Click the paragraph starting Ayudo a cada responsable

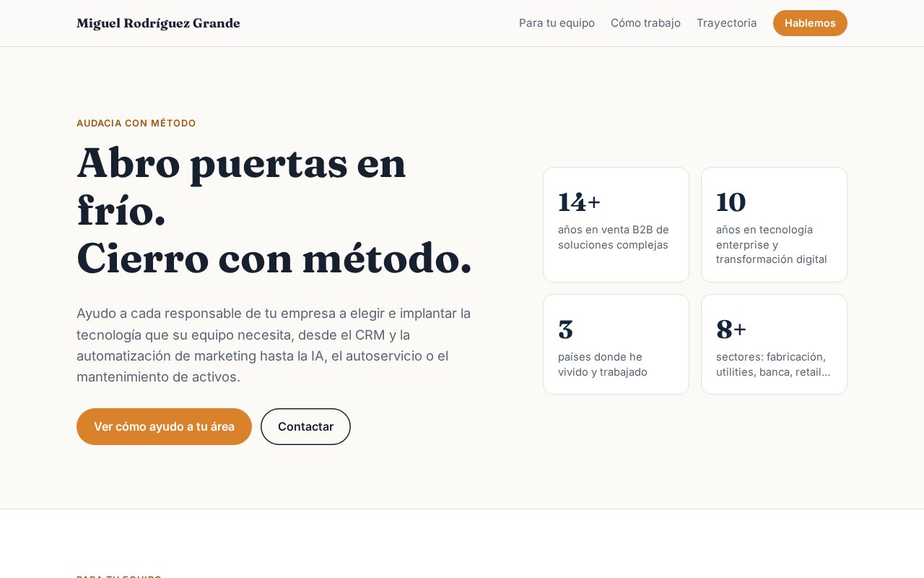(274, 345)
